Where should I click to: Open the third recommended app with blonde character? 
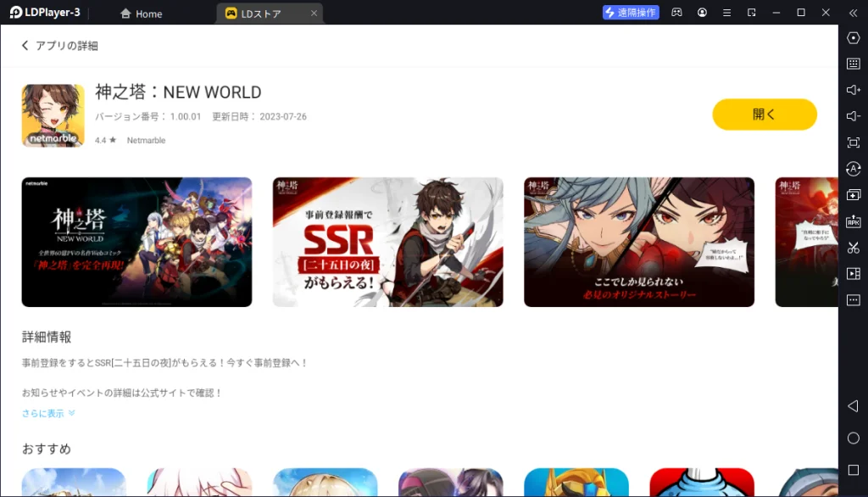pyautogui.click(x=325, y=482)
